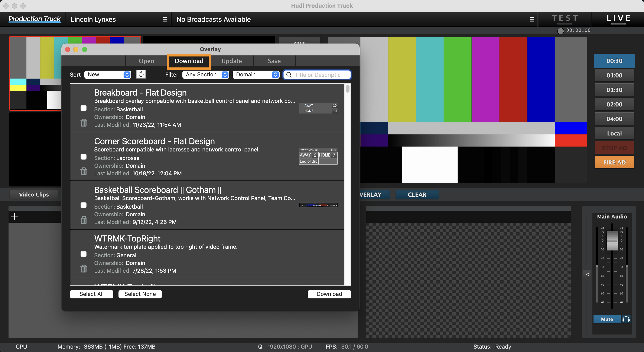Check the Corner Scoreboard - Flat Design checkbox
The height and width of the screenshot is (352, 644).
click(x=84, y=156)
